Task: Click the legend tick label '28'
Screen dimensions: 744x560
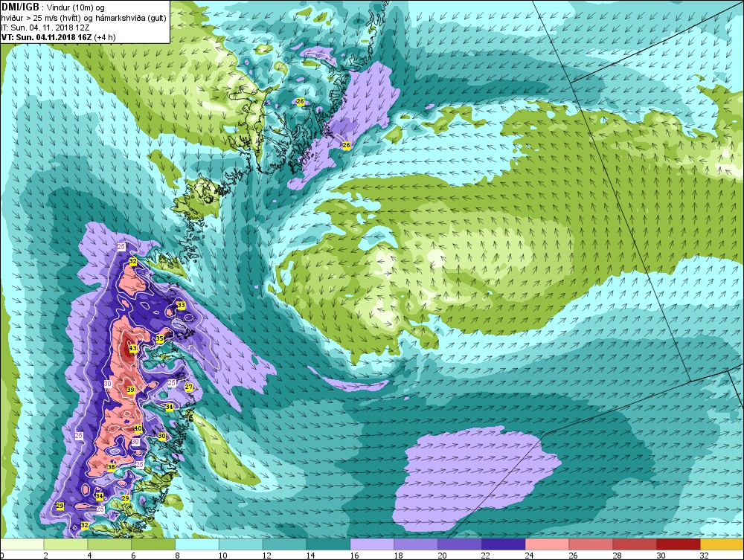Action: pos(616,556)
